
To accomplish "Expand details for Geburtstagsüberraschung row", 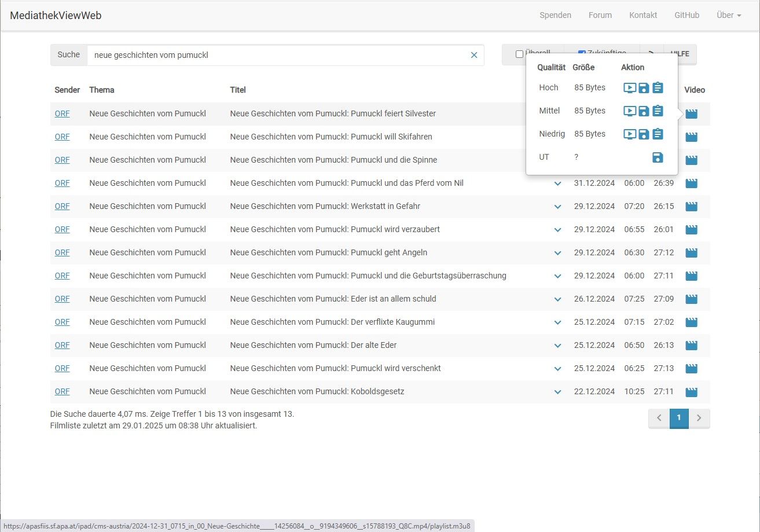I will pos(558,276).
